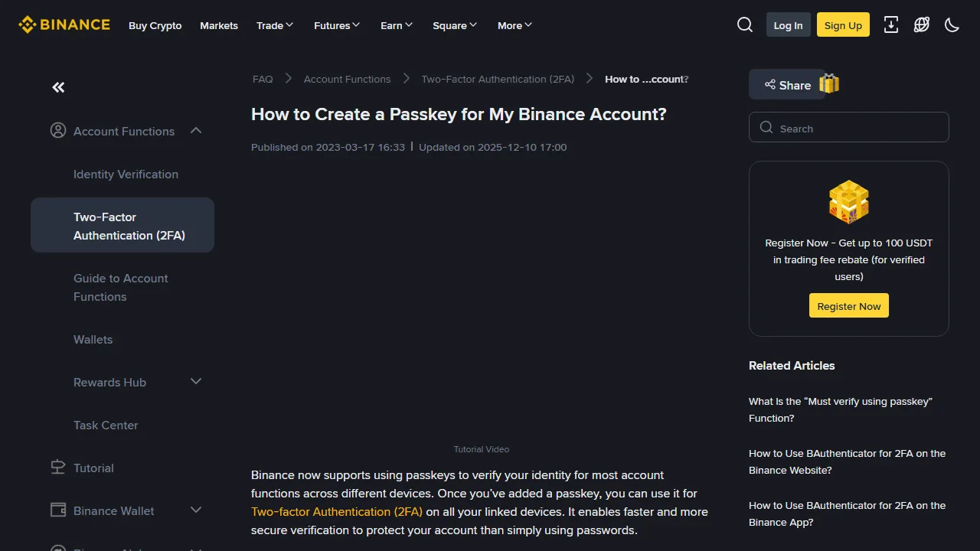The width and height of the screenshot is (980, 551).
Task: Expand the Rewards Hub chevron
Action: click(196, 381)
